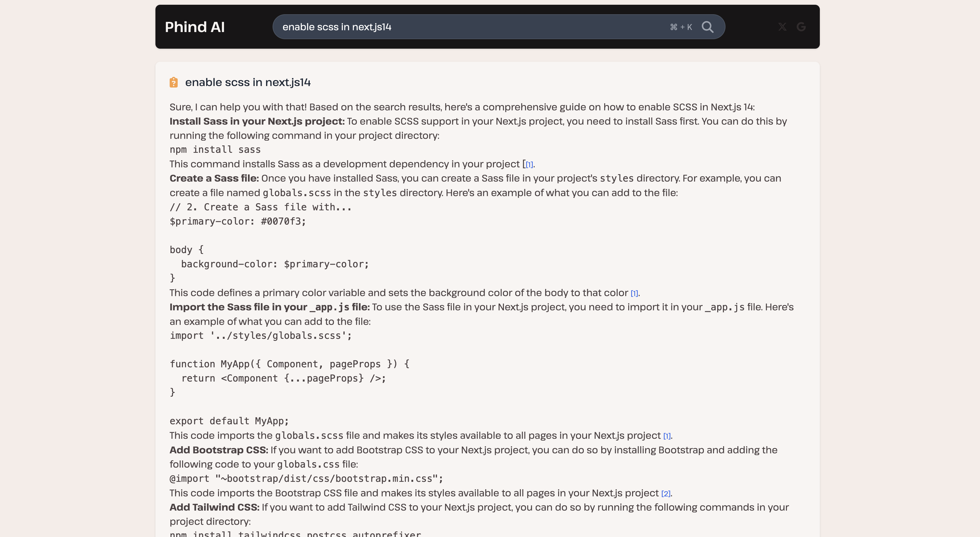Click the import '../styles/globals.scss' code line
980x537 pixels.
(261, 335)
